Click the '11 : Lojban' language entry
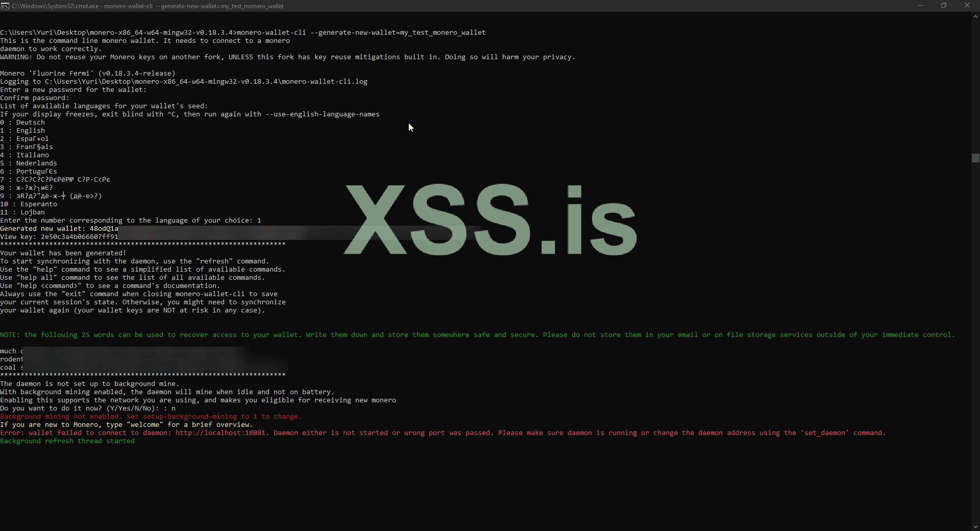980x531 pixels. (22, 212)
